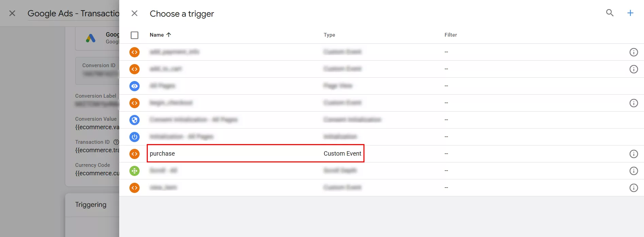Click the Filter column header
This screenshot has height=237, width=644.
point(450,35)
